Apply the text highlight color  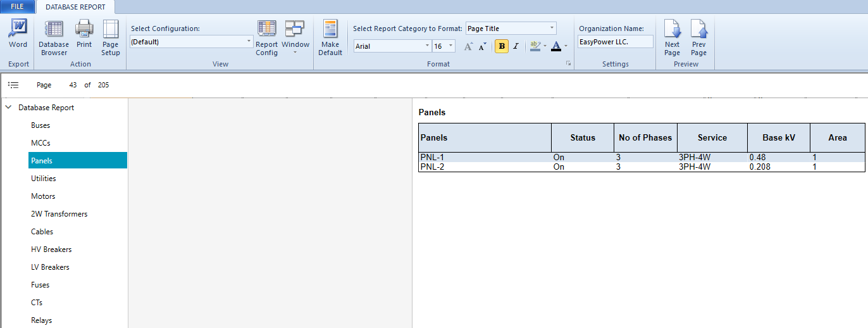(x=535, y=46)
